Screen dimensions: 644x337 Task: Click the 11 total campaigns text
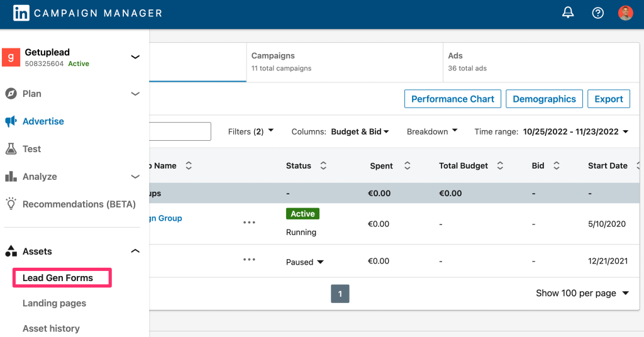[281, 68]
